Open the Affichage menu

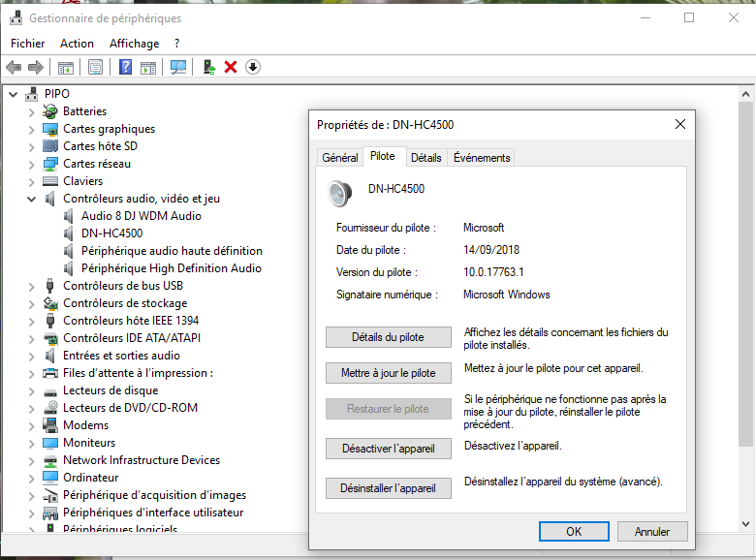click(134, 44)
